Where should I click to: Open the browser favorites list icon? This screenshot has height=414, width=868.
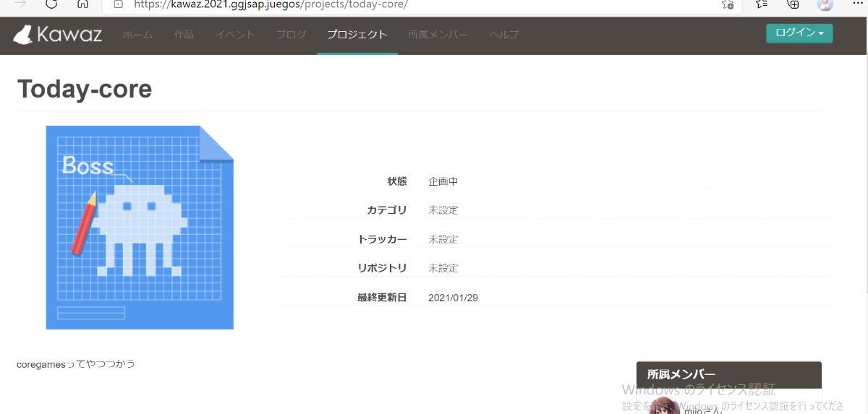click(762, 4)
